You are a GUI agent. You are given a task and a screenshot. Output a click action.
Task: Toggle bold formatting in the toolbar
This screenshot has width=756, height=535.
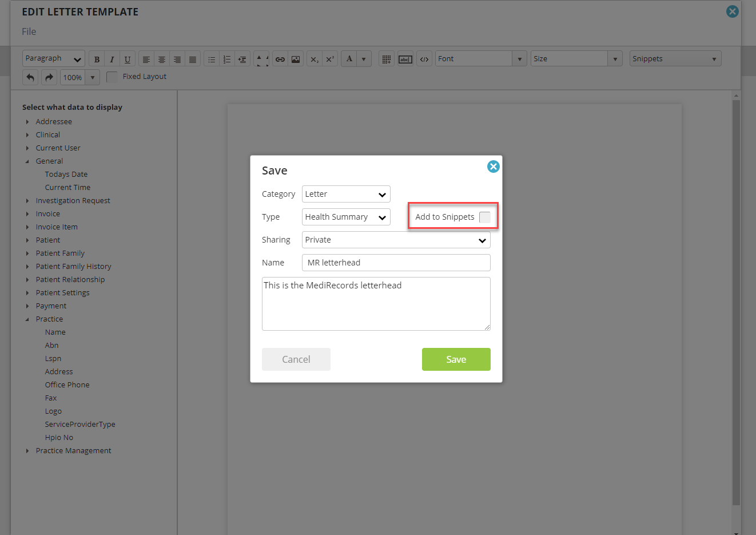click(x=97, y=59)
